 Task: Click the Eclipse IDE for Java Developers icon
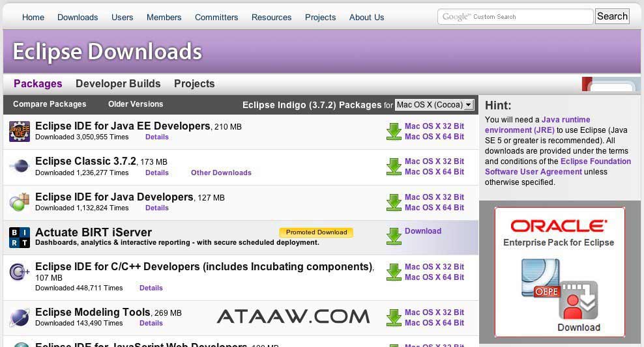[20, 202]
